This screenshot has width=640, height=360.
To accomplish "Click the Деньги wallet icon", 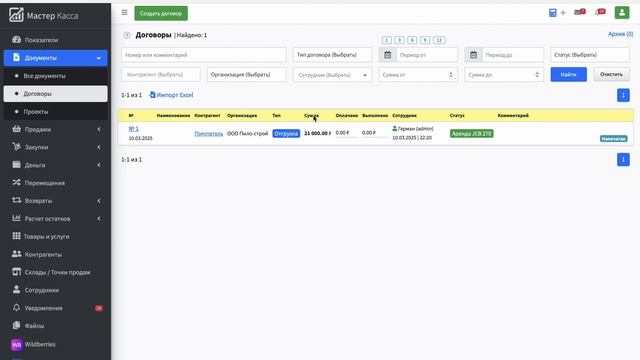I will tap(16, 164).
